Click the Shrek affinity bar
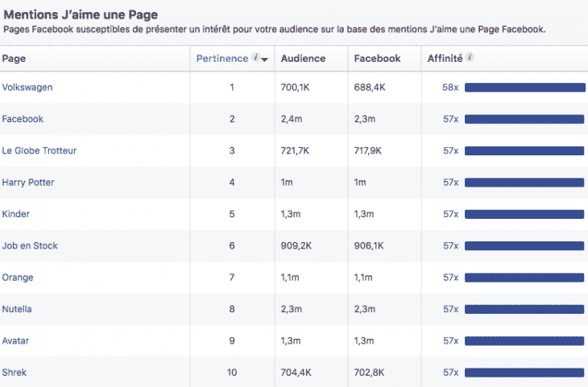The height and width of the screenshot is (387, 588). coord(524,373)
